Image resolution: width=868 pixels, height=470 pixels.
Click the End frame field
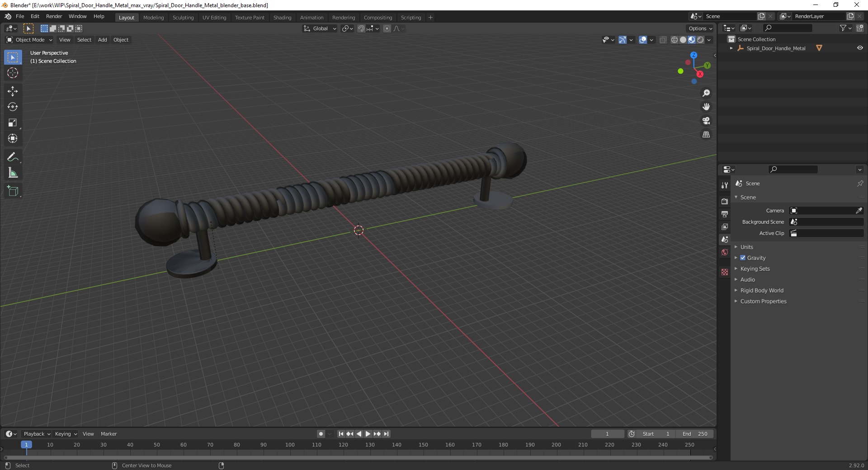point(695,434)
